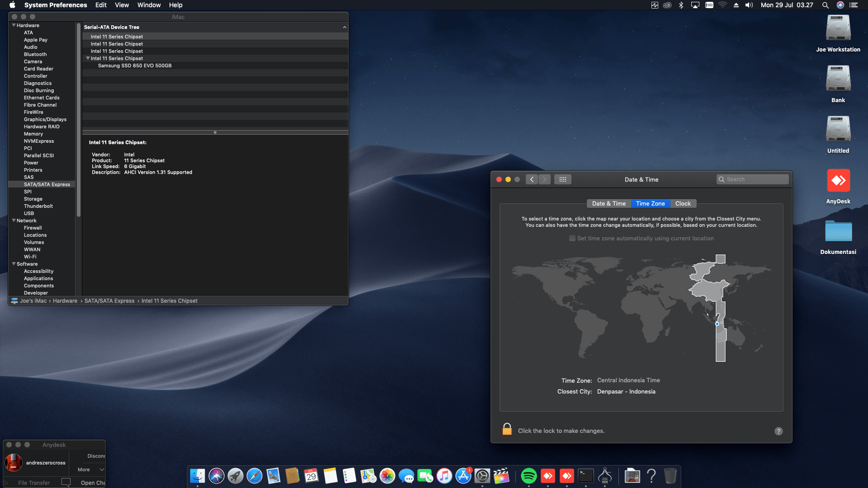Open the Window menu

tap(149, 5)
